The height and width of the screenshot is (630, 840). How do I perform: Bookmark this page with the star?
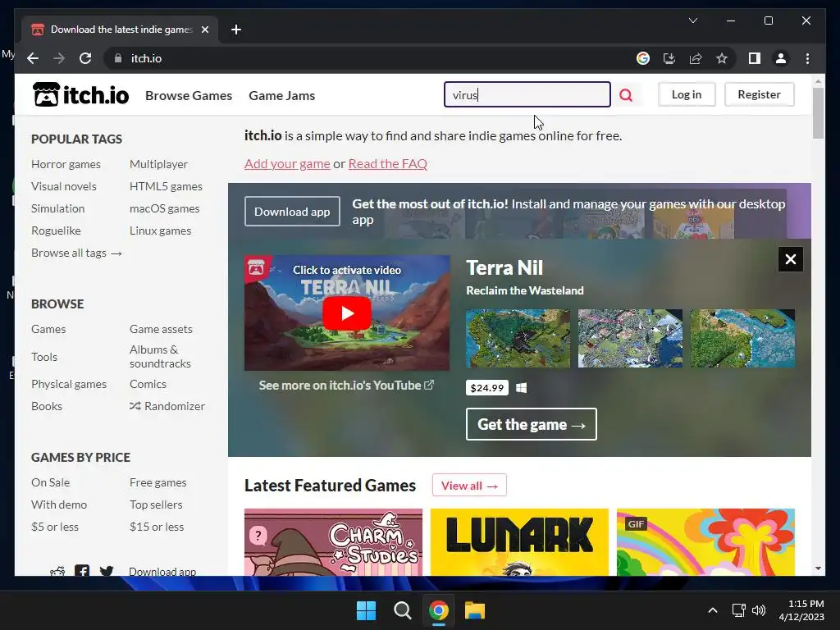[722, 58]
